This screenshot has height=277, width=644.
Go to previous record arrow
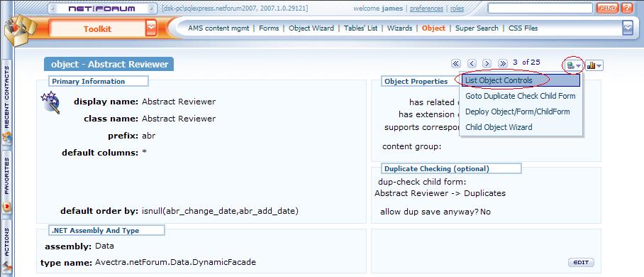472,63
